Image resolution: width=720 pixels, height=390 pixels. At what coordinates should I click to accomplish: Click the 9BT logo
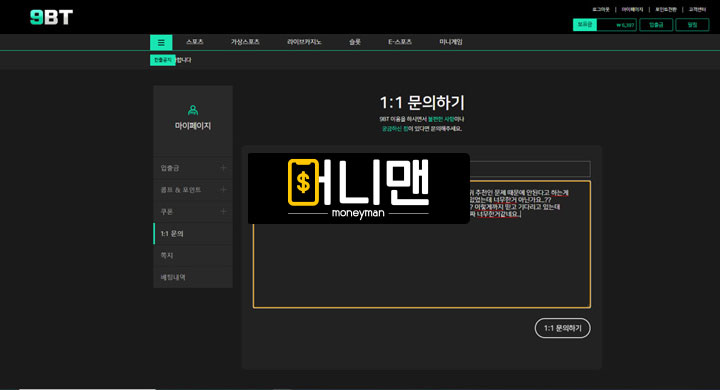click(51, 17)
